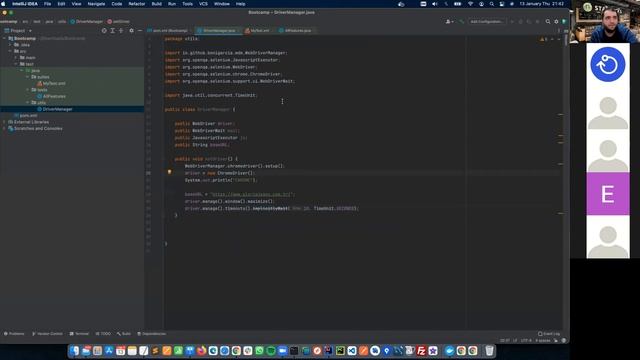Image resolution: width=640 pixels, height=360 pixels.
Task: Hide the Project tool window
Action: pyautogui.click(x=140, y=31)
